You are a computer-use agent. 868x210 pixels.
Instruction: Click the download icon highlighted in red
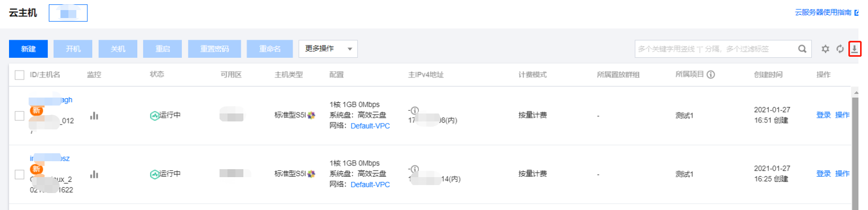click(x=854, y=49)
